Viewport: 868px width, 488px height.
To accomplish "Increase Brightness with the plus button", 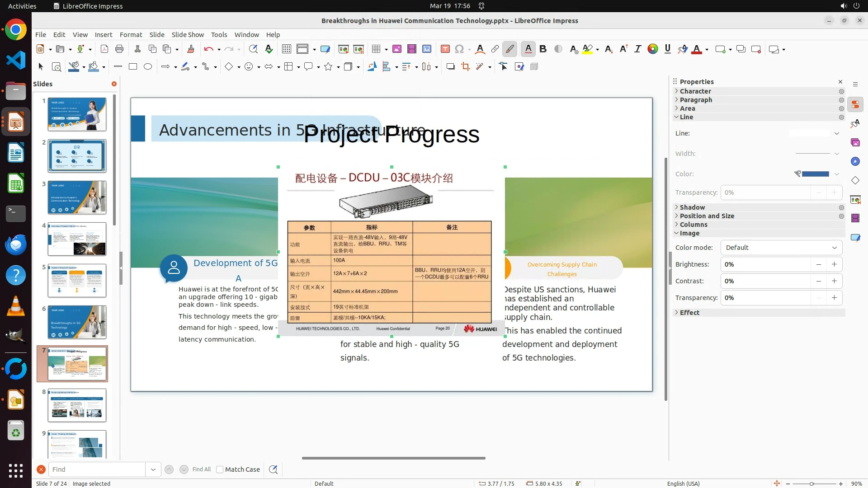I will tap(834, 264).
